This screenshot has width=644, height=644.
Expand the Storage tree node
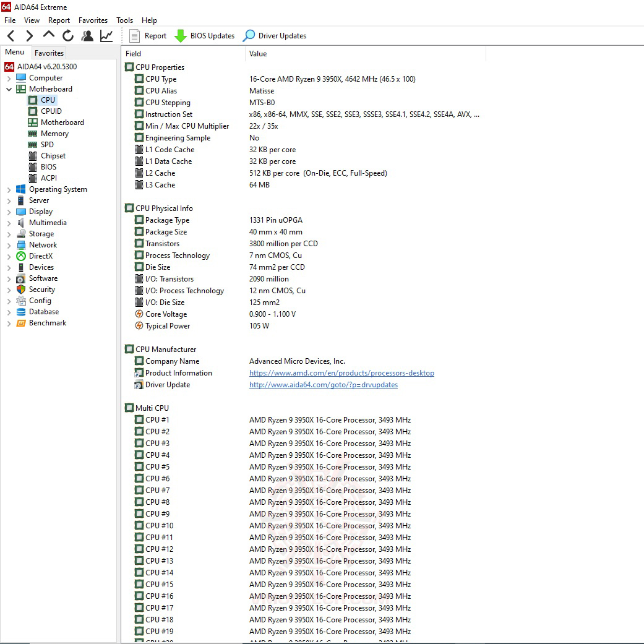[9, 234]
